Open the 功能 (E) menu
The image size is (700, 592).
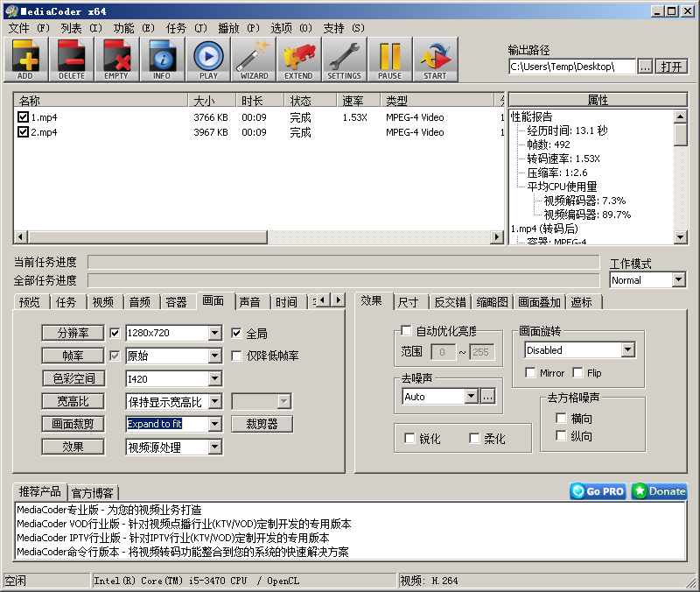pyautogui.click(x=134, y=28)
